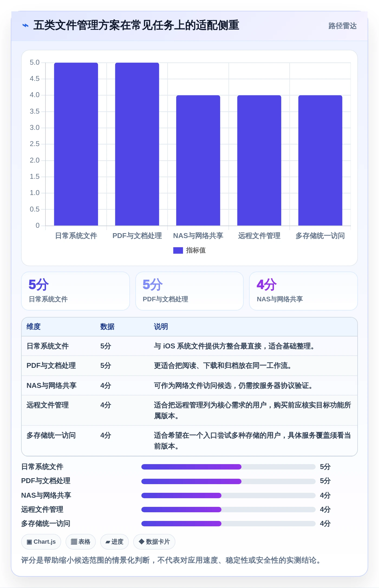
Task: Click the 远程文件管理 progress bar
Action: 228,510
